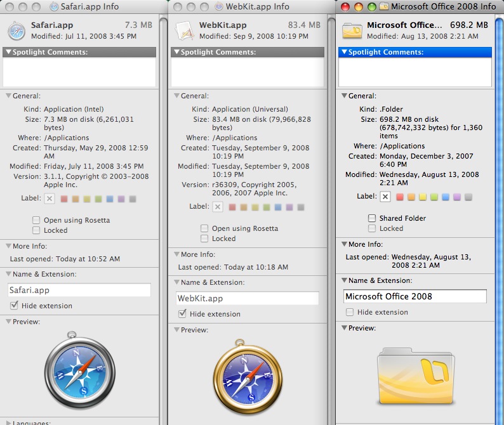This screenshot has width=504, height=425.
Task: Click proxy icon in WebKit.app Info title bar
Action: click(219, 6)
